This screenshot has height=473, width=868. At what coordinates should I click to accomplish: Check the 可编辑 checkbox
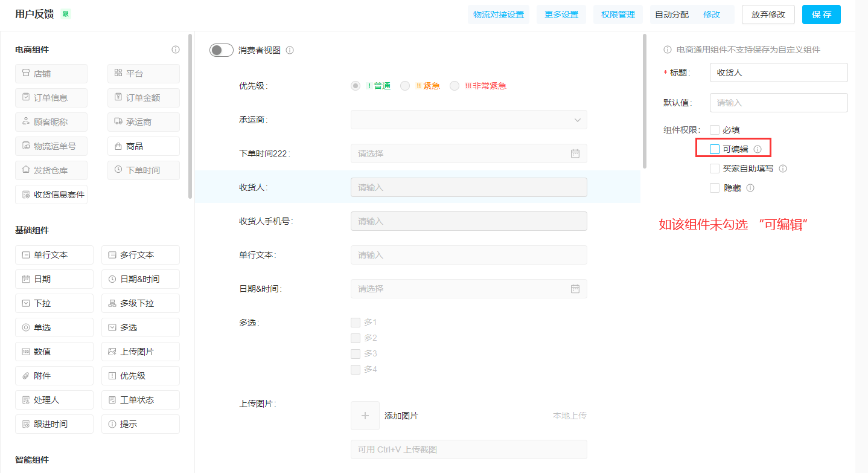(715, 149)
